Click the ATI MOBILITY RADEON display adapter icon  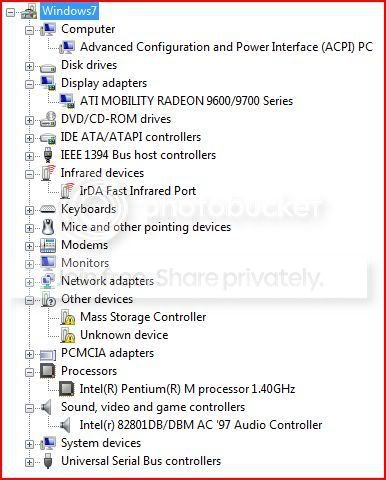[x=67, y=101]
